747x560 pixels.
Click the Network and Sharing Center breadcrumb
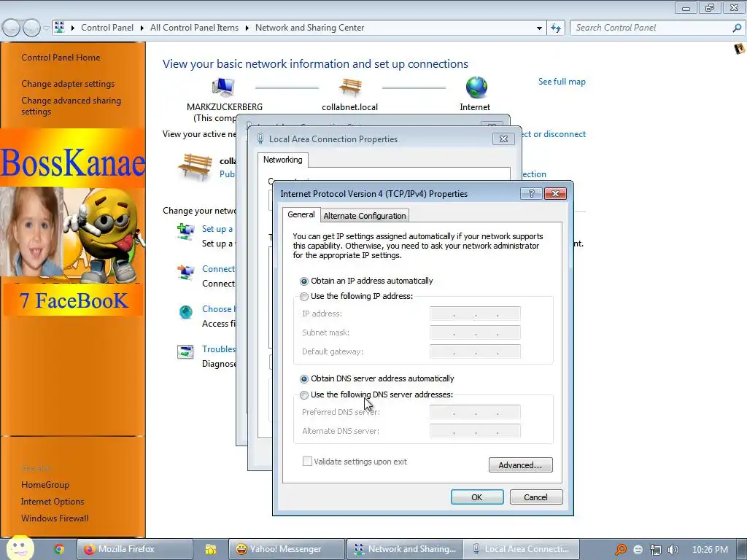(x=309, y=28)
